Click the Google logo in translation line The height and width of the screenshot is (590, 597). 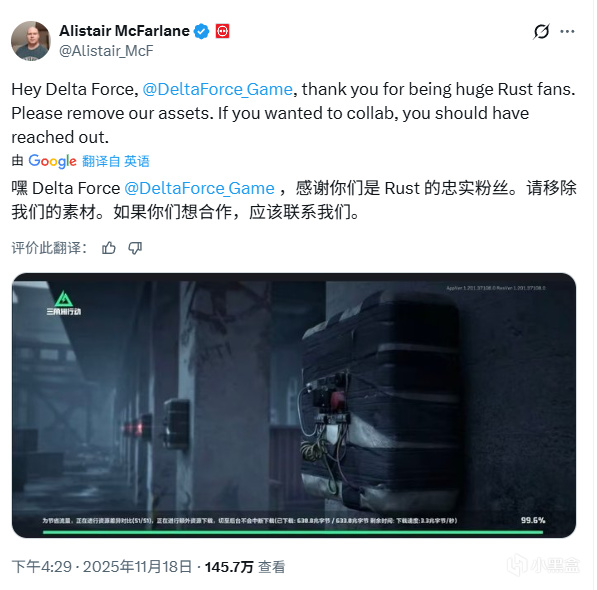(x=53, y=161)
